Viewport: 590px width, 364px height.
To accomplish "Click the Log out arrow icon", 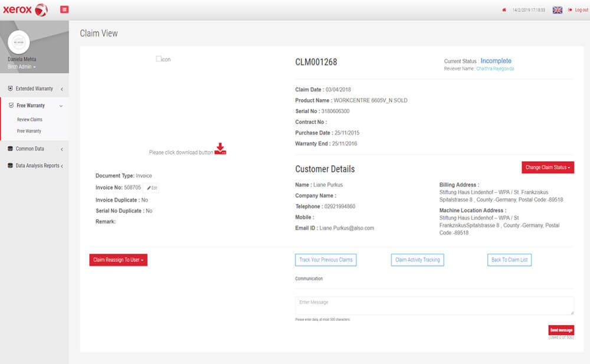I will coord(570,10).
